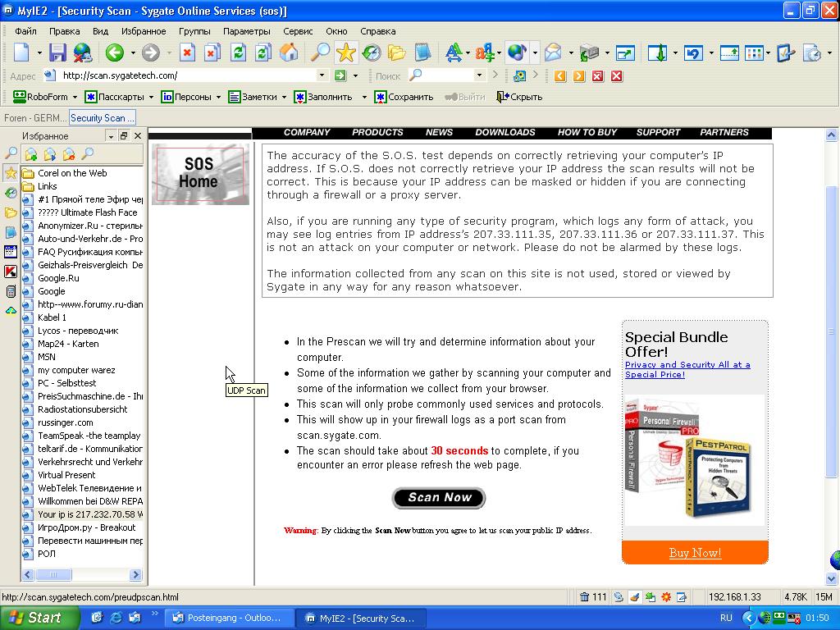Click the green Go arrow beside address
This screenshot has width=840, height=630.
coord(340,75)
